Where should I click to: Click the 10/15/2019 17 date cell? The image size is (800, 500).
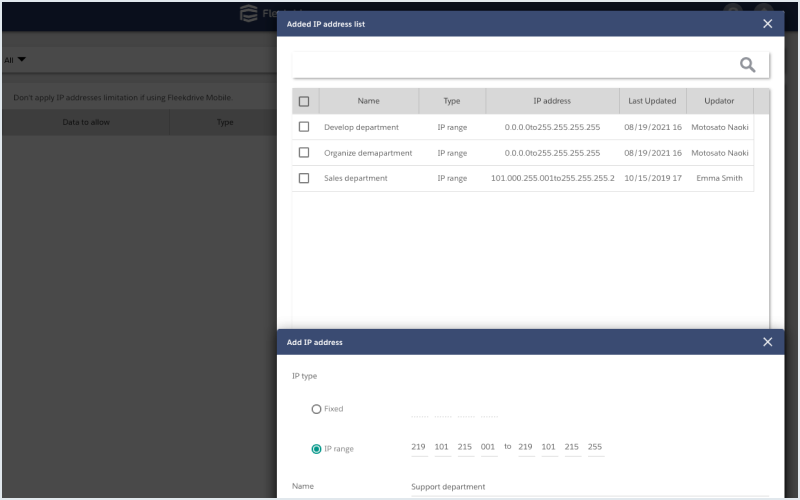coord(653,178)
